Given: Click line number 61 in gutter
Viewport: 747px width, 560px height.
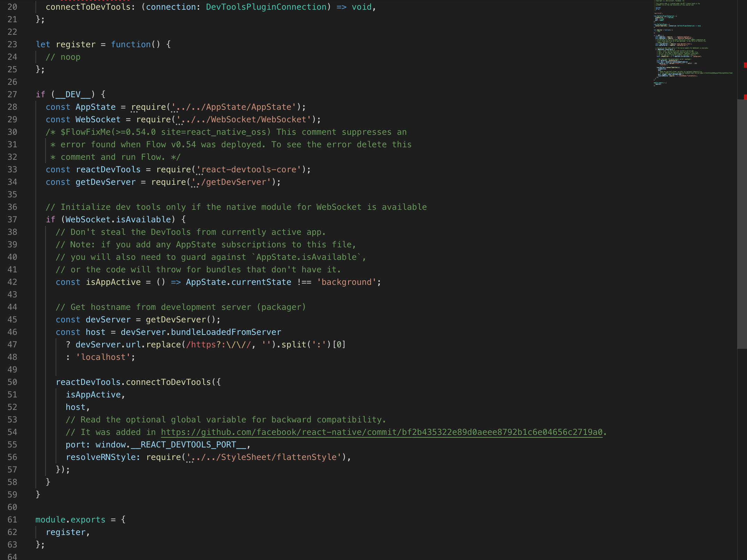Looking at the screenshot, I should 13,520.
